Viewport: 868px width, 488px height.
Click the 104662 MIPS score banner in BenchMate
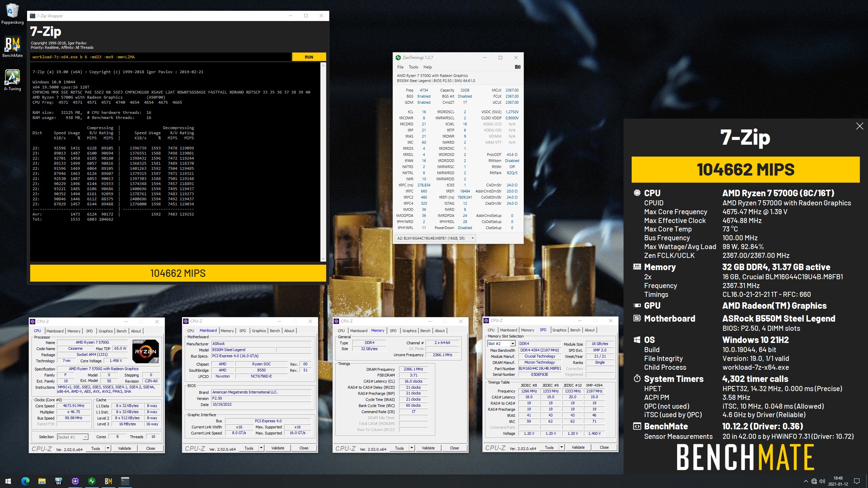[x=746, y=170]
